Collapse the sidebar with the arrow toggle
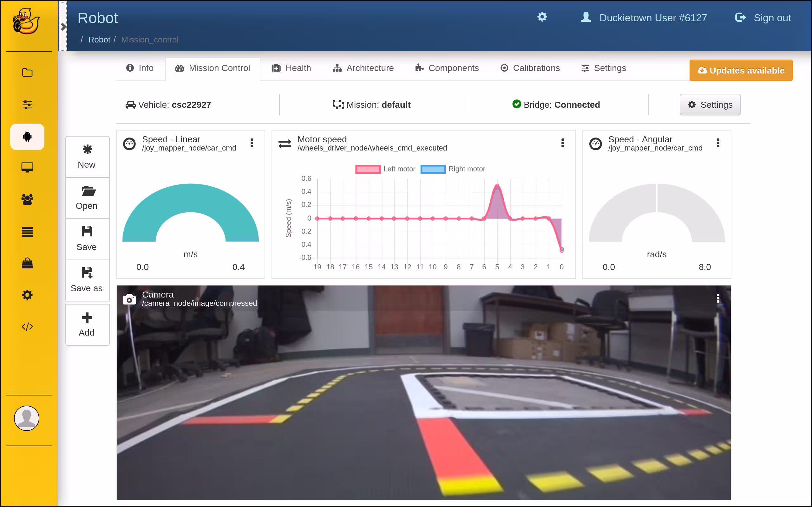 coord(64,26)
